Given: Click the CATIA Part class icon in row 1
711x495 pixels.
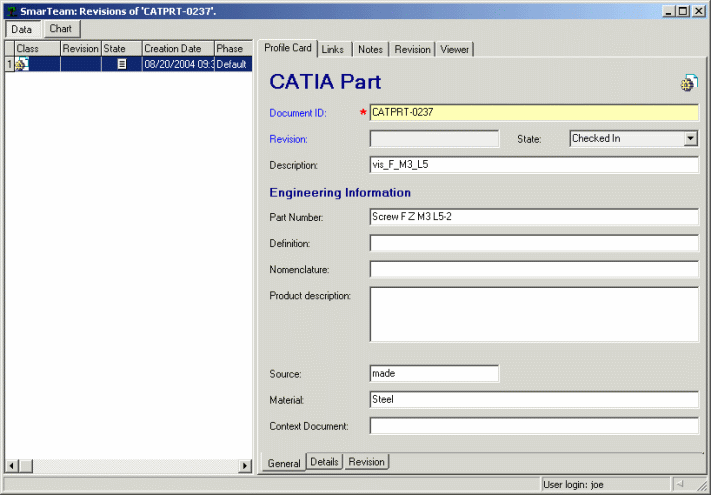Looking at the screenshot, I should (22, 64).
